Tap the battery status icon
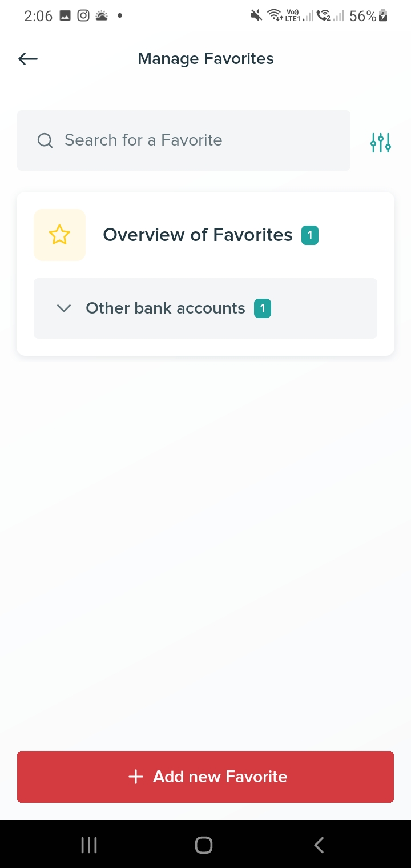The width and height of the screenshot is (411, 868). 384,16
